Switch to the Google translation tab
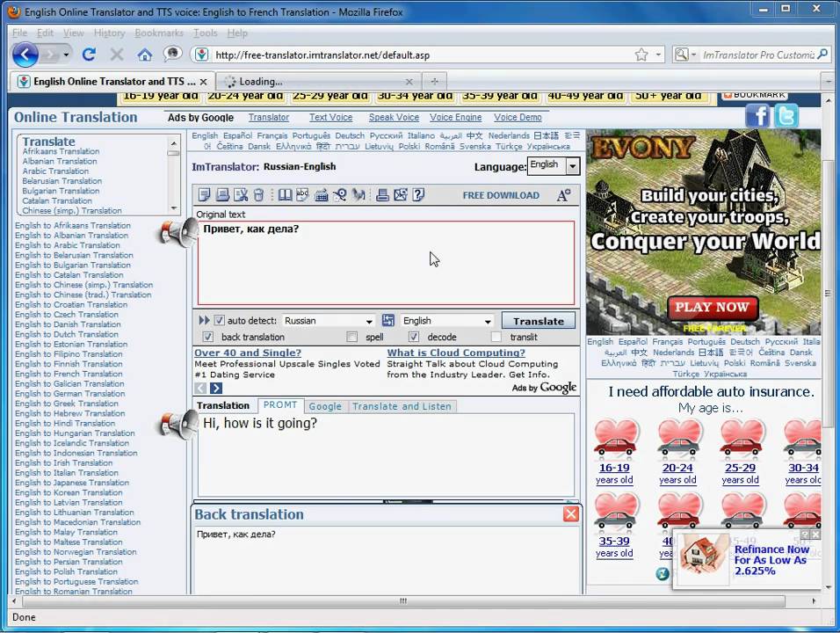This screenshot has width=840, height=633. [325, 406]
